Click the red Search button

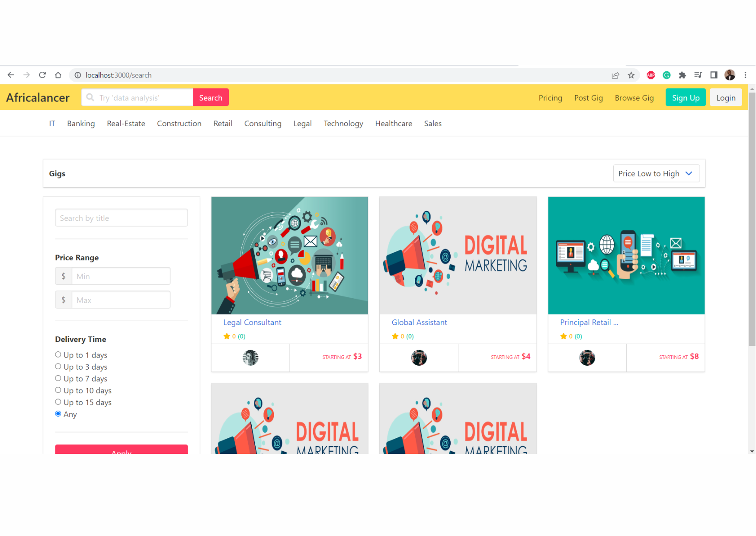coord(211,98)
